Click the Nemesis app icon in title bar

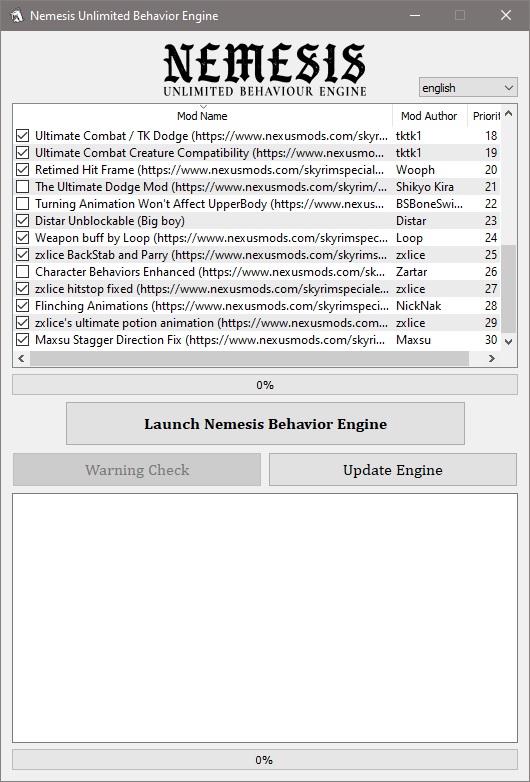point(16,15)
